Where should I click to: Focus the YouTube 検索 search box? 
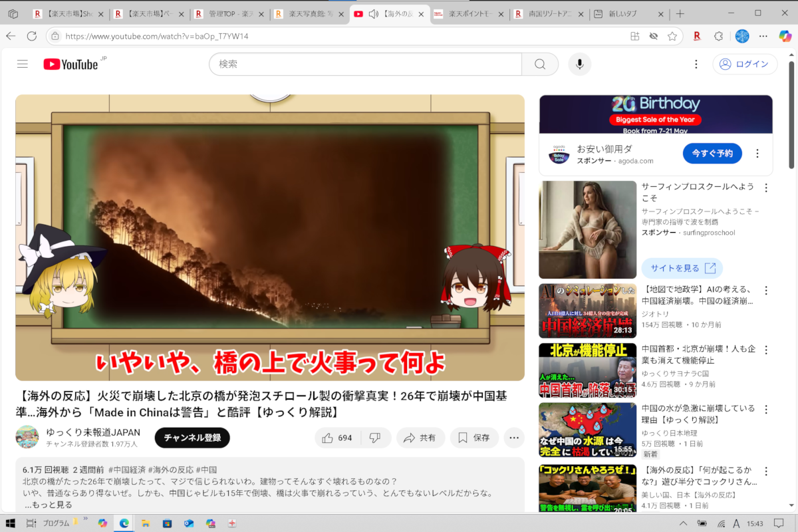366,64
